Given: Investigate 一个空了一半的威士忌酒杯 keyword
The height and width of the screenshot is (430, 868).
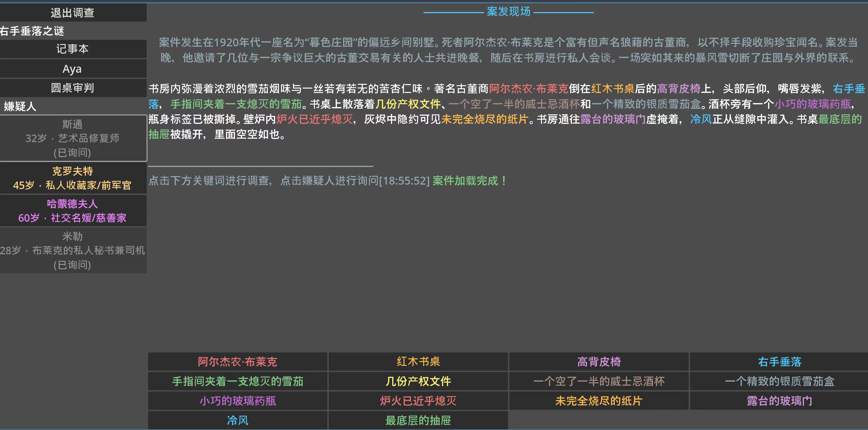Looking at the screenshot, I should 599,381.
